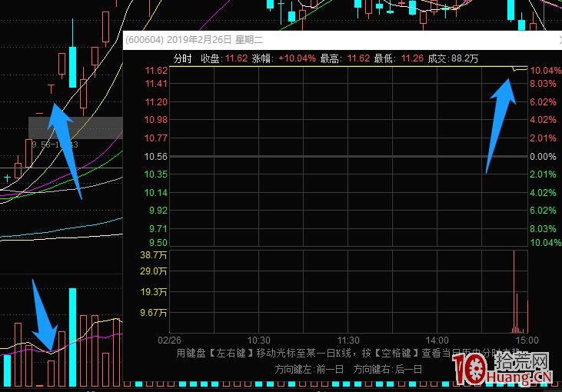Click the 方向键左:前一日 hint text
Viewport: 562px width, 392px height.
click(x=309, y=369)
